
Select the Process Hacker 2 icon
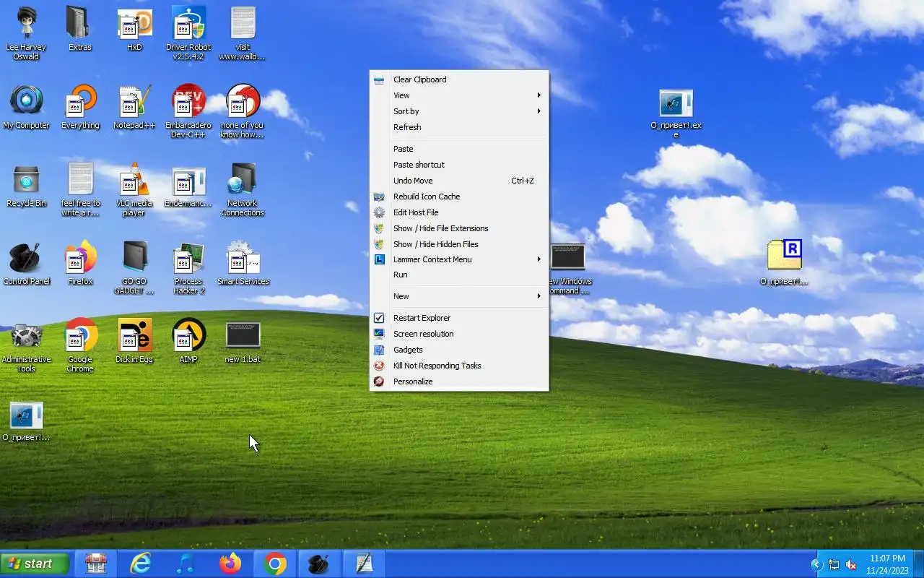pos(188,267)
